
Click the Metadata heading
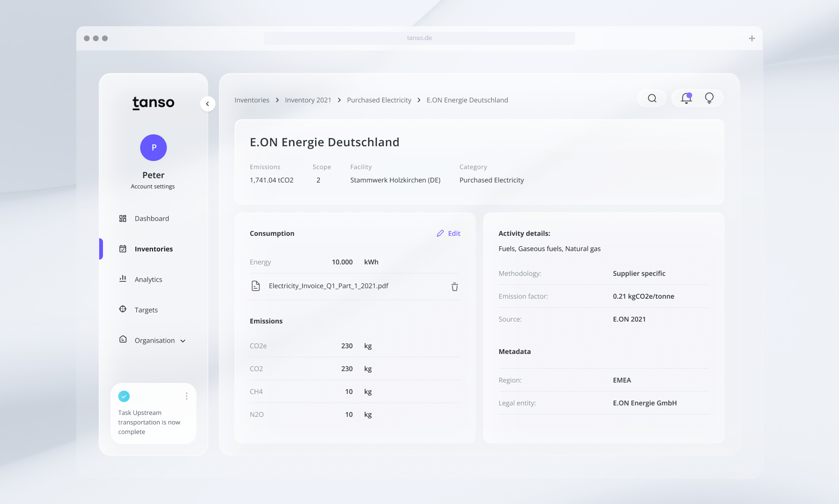click(x=515, y=352)
